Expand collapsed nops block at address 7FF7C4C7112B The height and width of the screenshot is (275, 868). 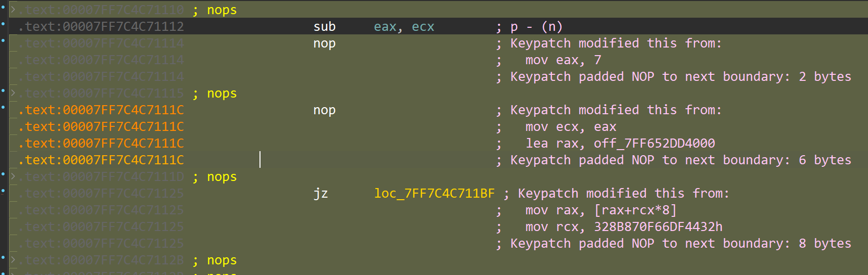point(13,260)
